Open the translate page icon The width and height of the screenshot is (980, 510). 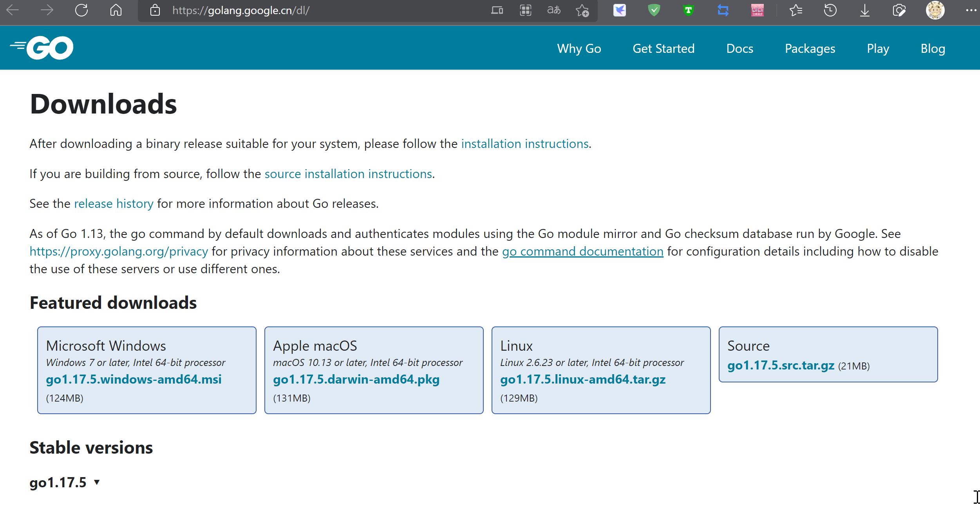pos(553,10)
